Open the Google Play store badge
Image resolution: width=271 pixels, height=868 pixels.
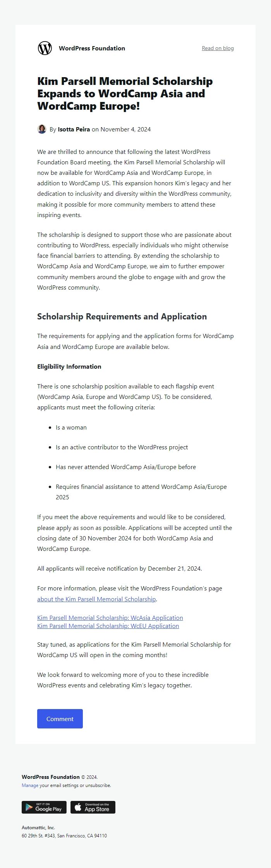(44, 807)
